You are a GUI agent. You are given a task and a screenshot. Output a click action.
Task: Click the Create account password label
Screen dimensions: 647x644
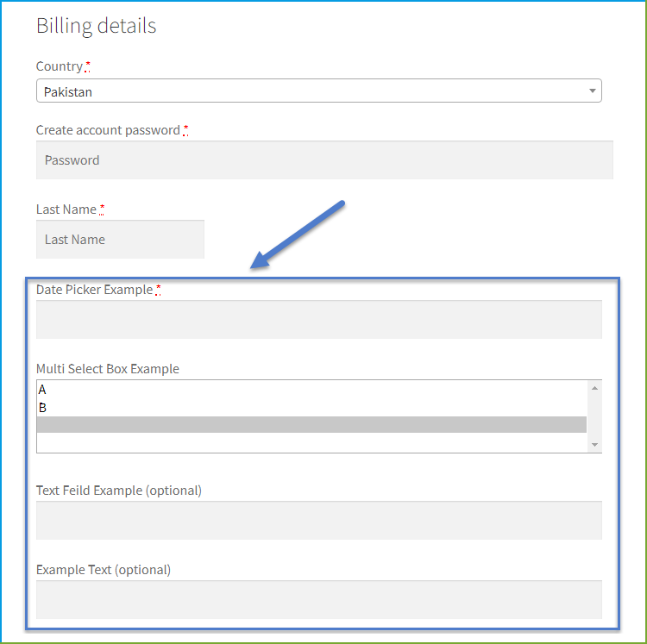point(108,130)
